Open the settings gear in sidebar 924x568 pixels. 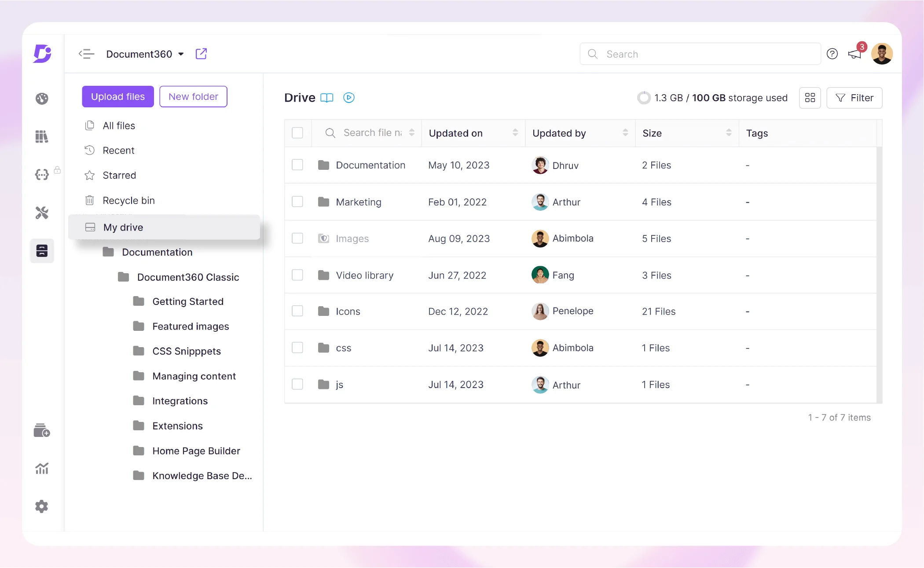42,506
